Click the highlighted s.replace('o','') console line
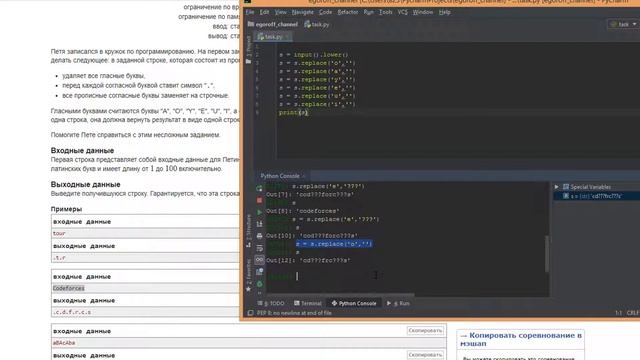 point(334,244)
